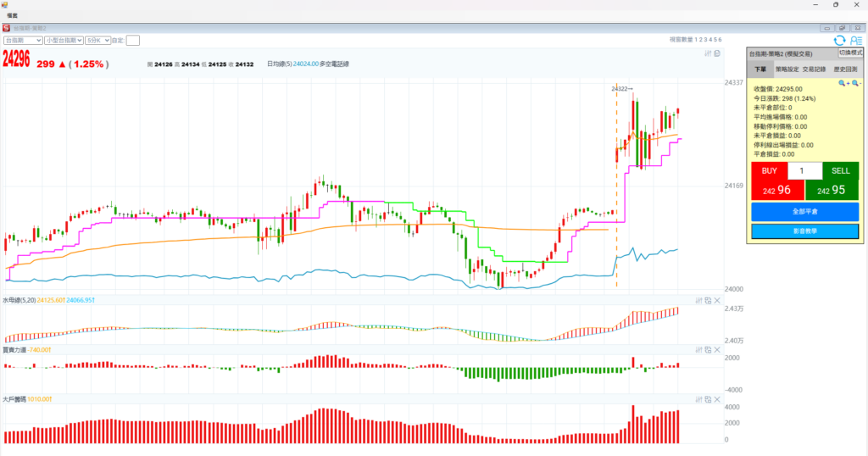
Task: Open the 檔案 menu
Action: 13,15
